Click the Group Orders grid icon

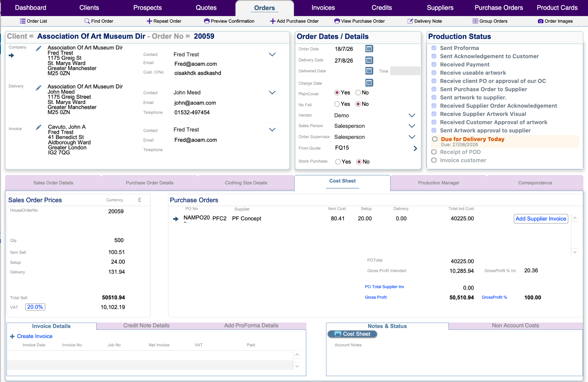tap(475, 21)
